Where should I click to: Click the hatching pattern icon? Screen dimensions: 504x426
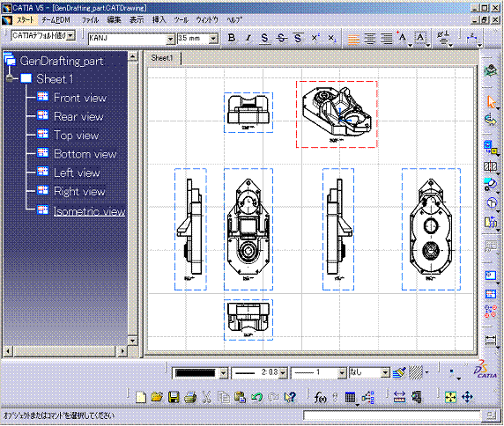(x=416, y=372)
